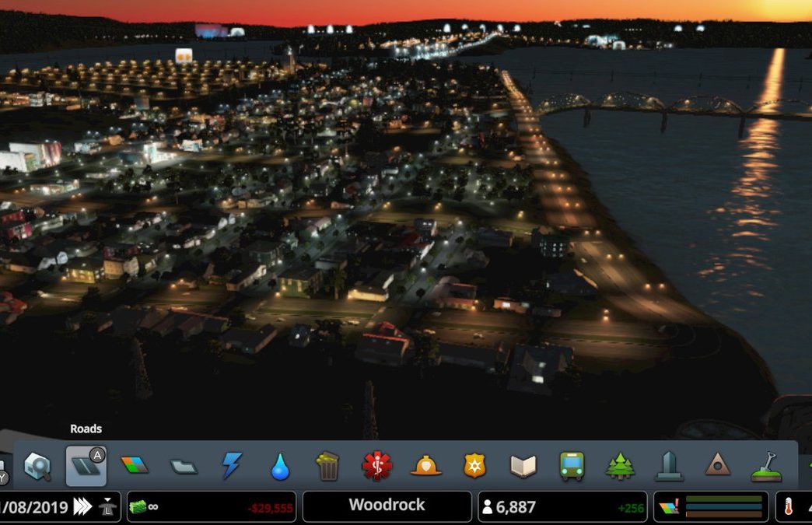This screenshot has height=525, width=812.
Task: Open the Electricity menu lightning icon
Action: [x=232, y=465]
